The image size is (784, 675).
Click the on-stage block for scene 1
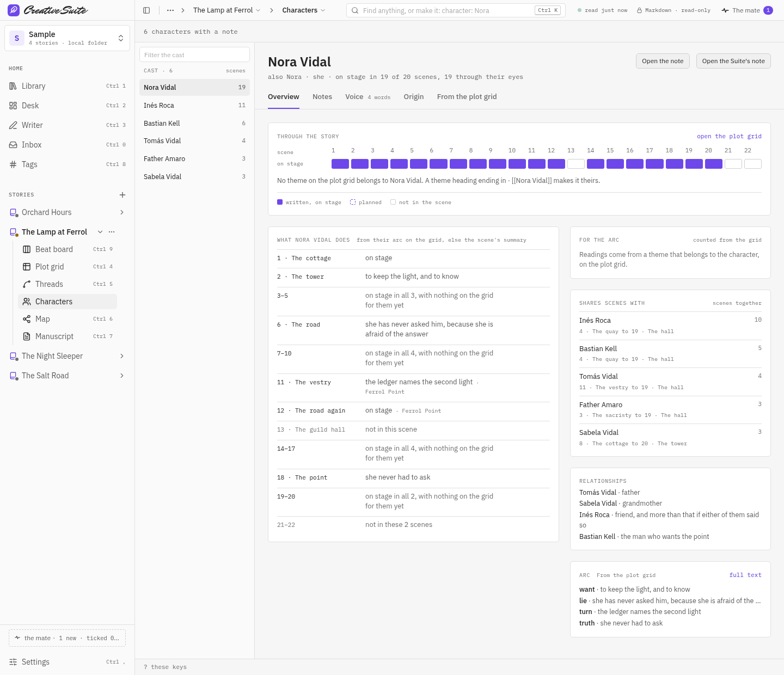[x=340, y=164]
